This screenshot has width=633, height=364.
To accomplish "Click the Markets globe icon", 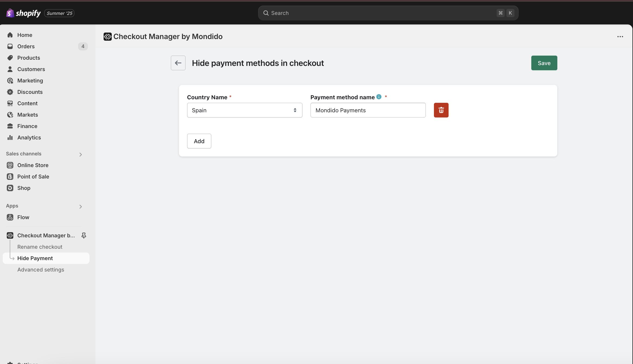I will 10,115.
